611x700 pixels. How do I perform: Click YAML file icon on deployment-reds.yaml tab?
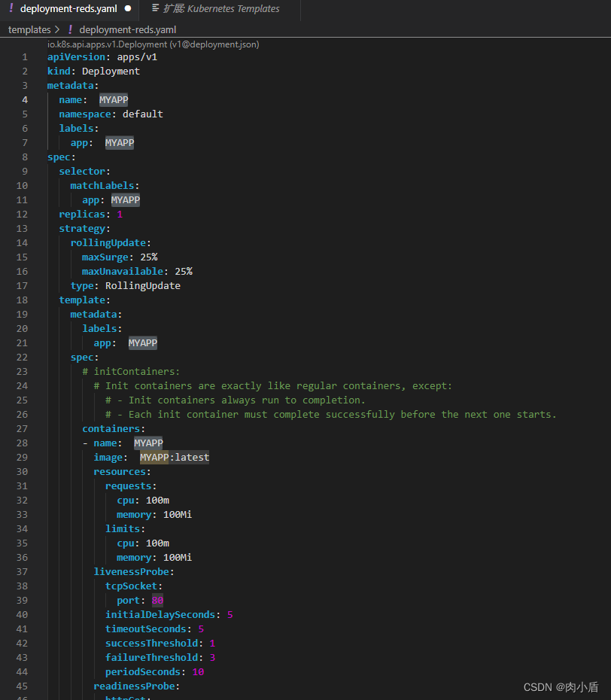coord(11,8)
